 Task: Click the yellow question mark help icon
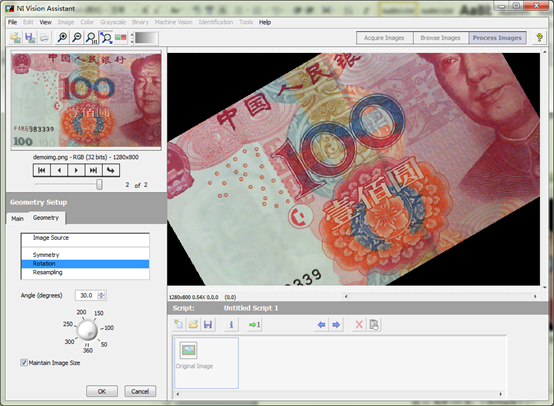(x=539, y=37)
